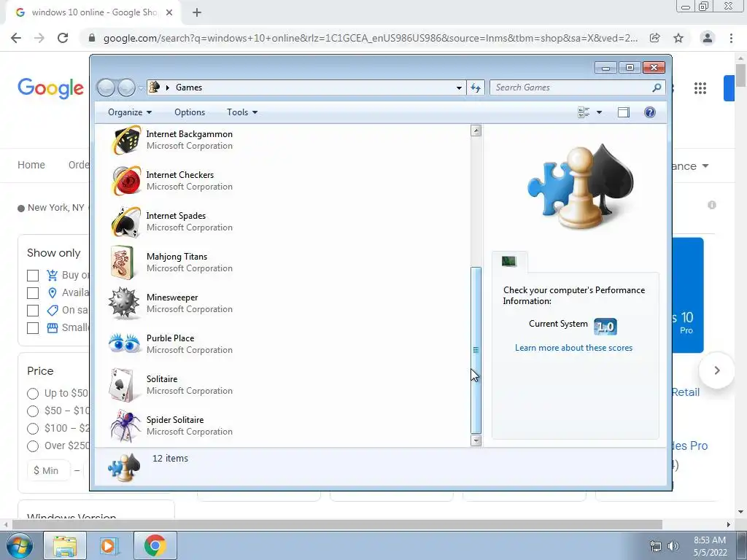Click the Games list scrollbar thumb
The image size is (747, 560).
(476, 350)
